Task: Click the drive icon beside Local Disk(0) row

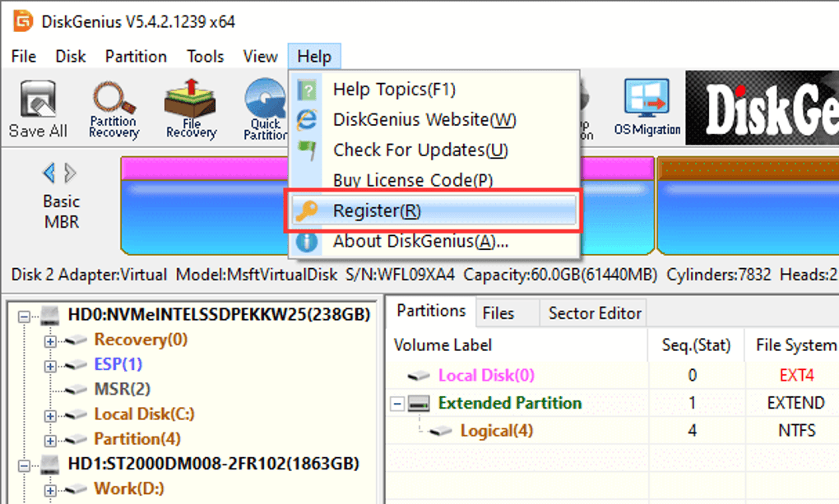Action: tap(419, 376)
